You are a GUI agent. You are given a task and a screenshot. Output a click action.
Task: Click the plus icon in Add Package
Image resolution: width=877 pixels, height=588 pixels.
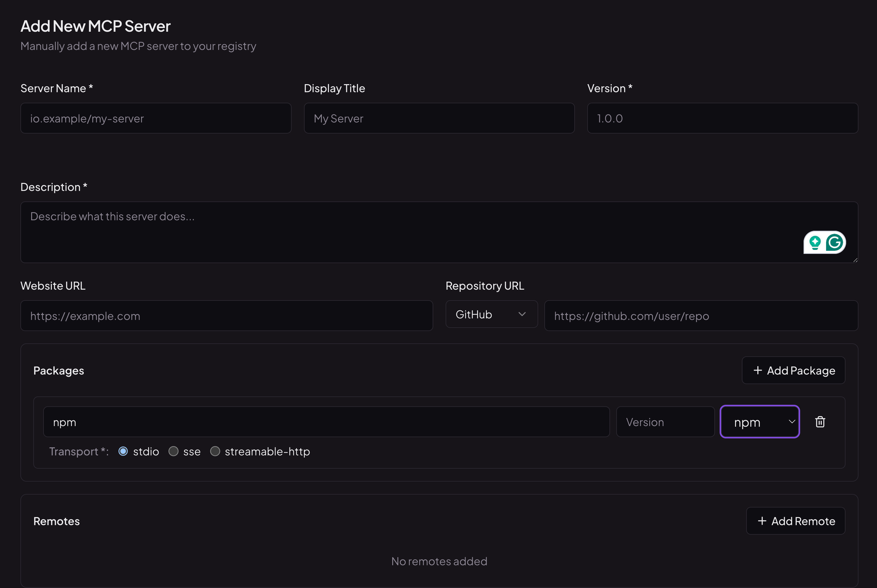click(758, 371)
